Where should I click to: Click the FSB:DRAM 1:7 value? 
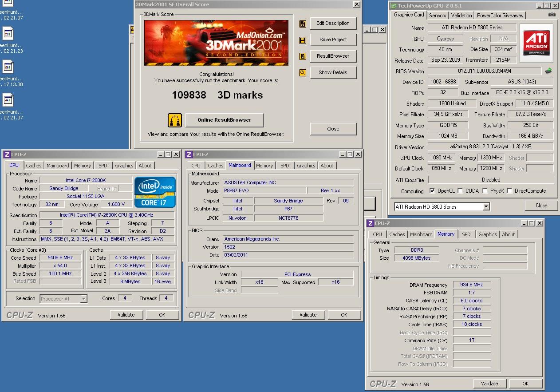[x=472, y=293]
